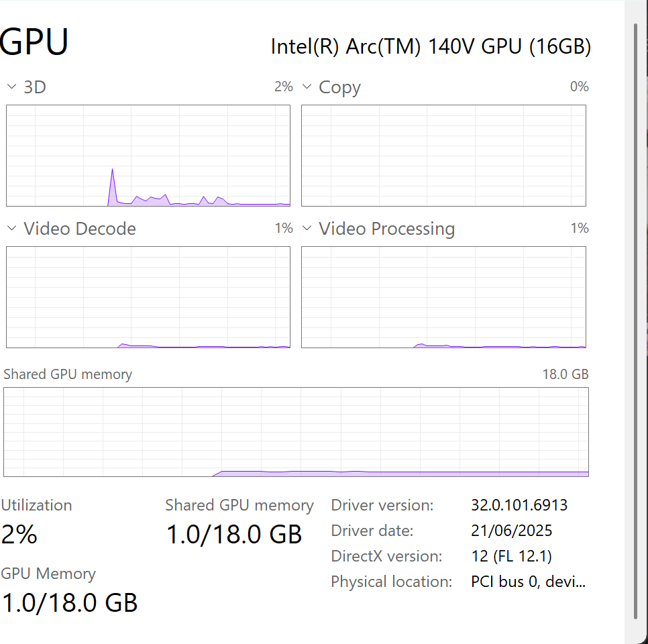The width and height of the screenshot is (648, 644).
Task: Click inside the 3D usage graph
Action: pyautogui.click(x=148, y=156)
